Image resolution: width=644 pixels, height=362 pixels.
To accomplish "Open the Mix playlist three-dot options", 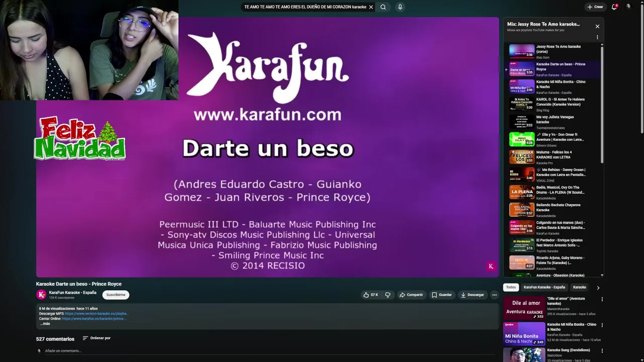I will click(597, 37).
